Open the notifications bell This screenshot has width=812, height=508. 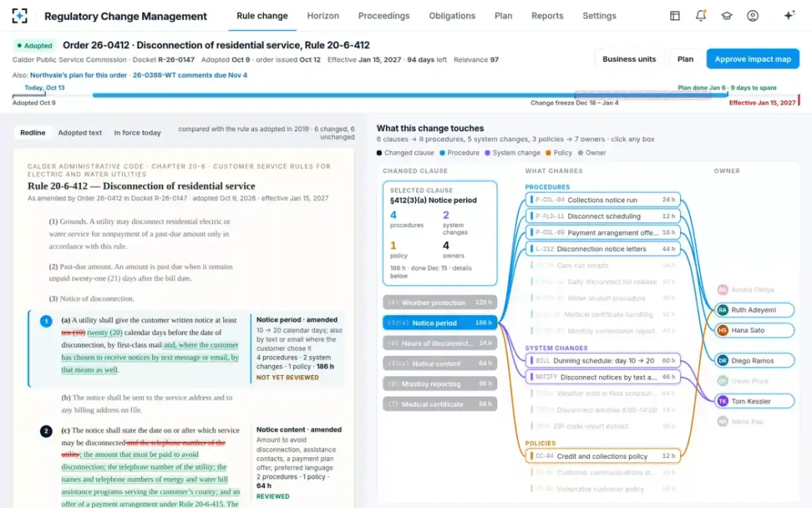click(701, 16)
